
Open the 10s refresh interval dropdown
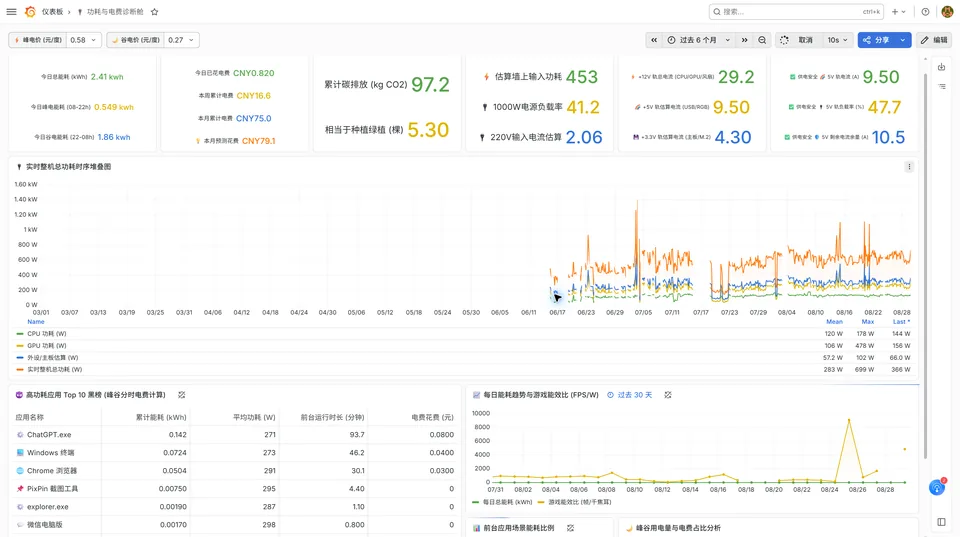coord(838,40)
